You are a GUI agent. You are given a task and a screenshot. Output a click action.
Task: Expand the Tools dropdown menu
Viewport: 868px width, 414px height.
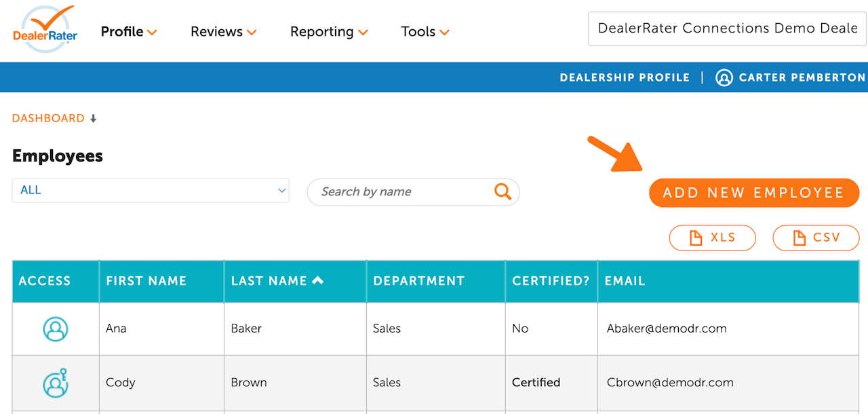point(425,32)
